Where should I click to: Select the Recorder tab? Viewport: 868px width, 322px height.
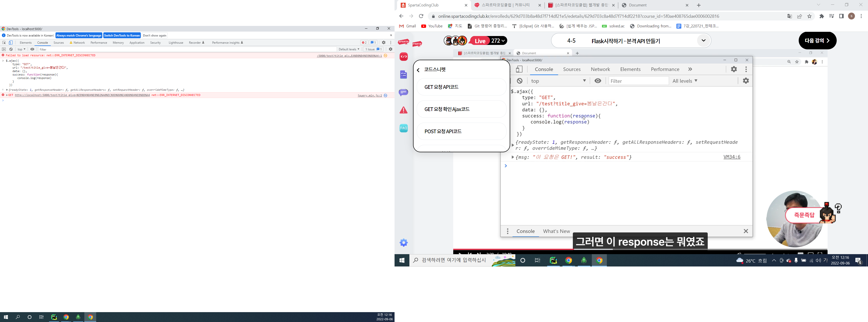click(x=197, y=42)
